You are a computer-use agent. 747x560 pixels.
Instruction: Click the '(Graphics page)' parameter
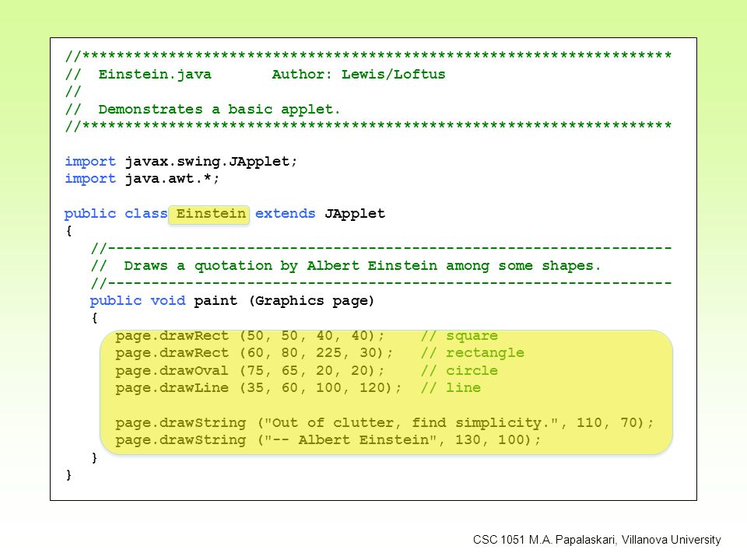[x=311, y=301]
